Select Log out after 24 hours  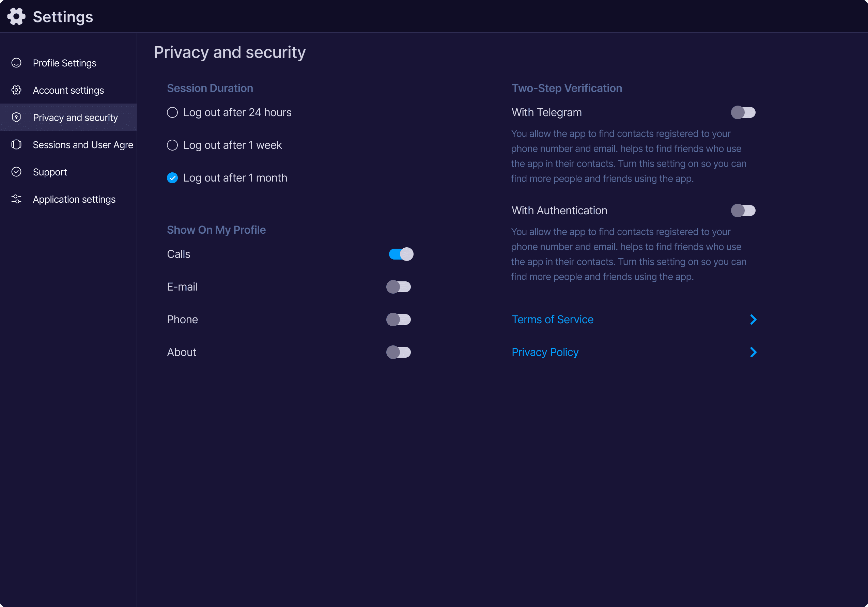click(172, 112)
